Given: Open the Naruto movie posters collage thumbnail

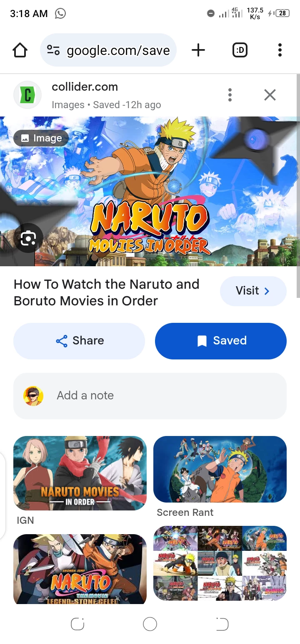Looking at the screenshot, I should tap(220, 563).
